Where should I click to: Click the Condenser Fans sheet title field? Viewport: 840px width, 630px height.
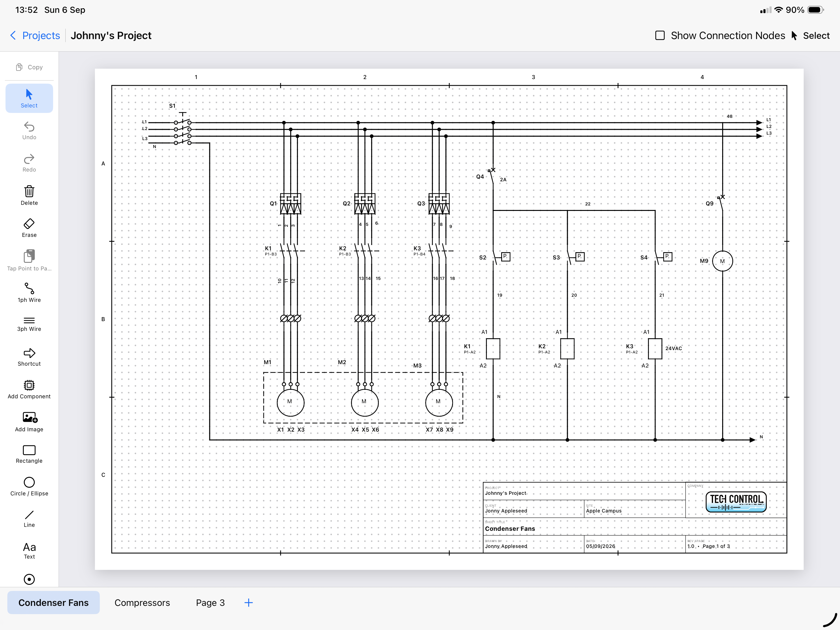click(634, 527)
